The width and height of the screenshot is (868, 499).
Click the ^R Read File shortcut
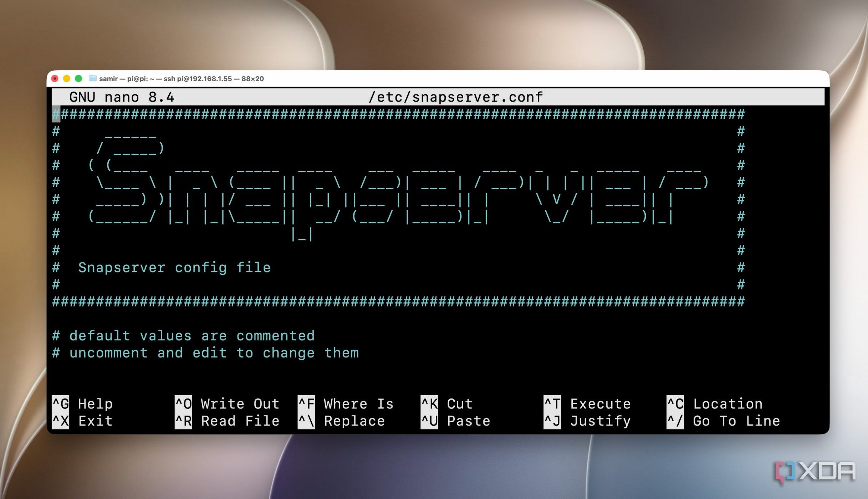227,421
